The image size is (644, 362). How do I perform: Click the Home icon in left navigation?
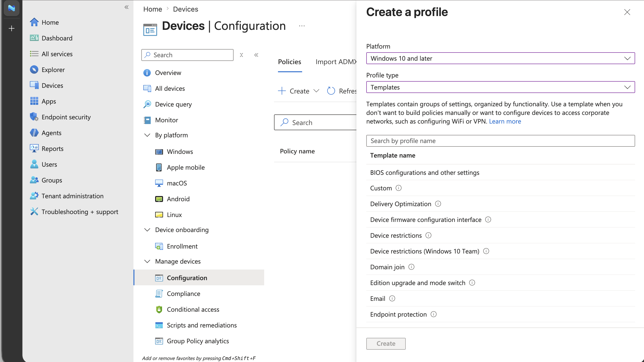pos(34,22)
